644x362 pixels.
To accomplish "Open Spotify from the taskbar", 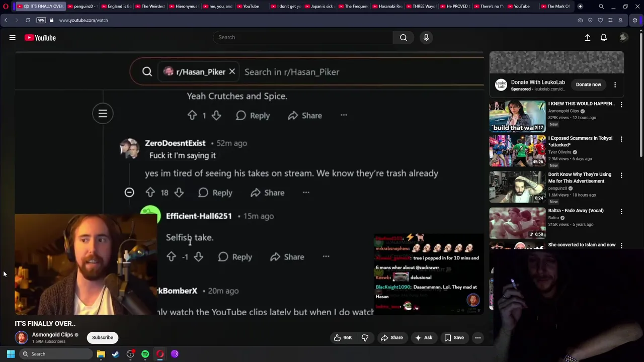I will click(x=145, y=354).
